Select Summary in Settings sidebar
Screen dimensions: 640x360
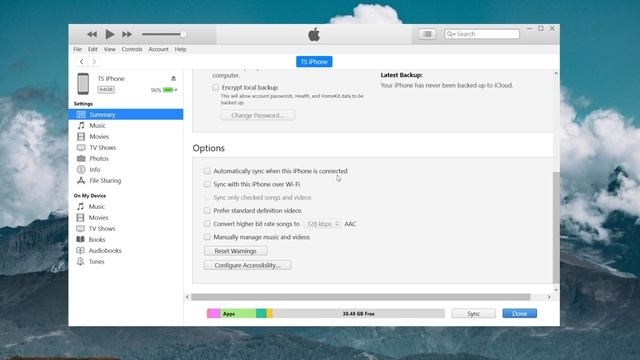pyautogui.click(x=126, y=114)
